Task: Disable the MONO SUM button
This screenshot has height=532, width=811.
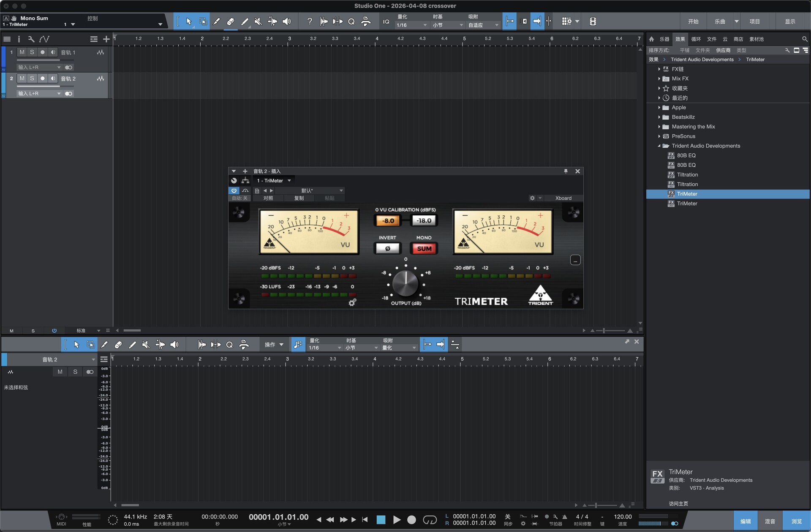Action: coord(424,248)
